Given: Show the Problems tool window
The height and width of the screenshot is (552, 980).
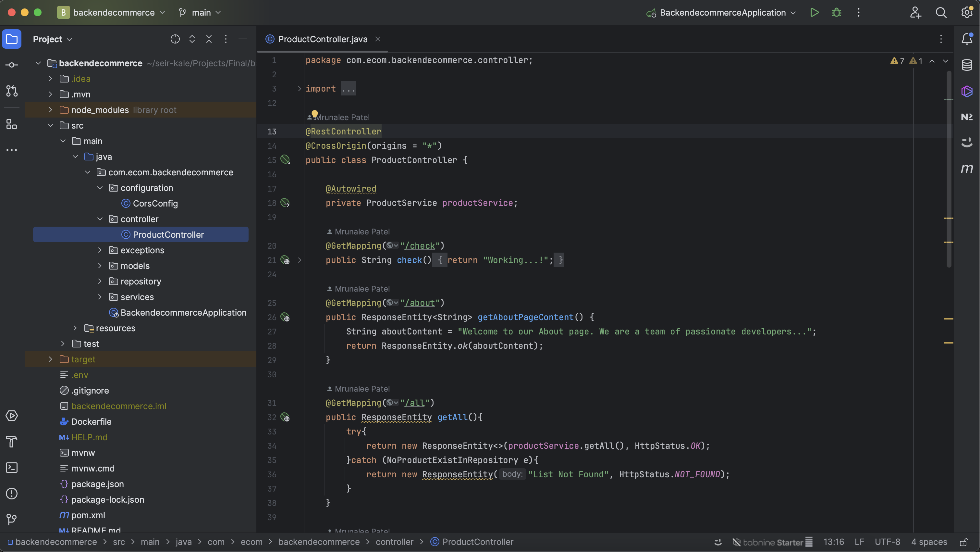Looking at the screenshot, I should (x=12, y=493).
